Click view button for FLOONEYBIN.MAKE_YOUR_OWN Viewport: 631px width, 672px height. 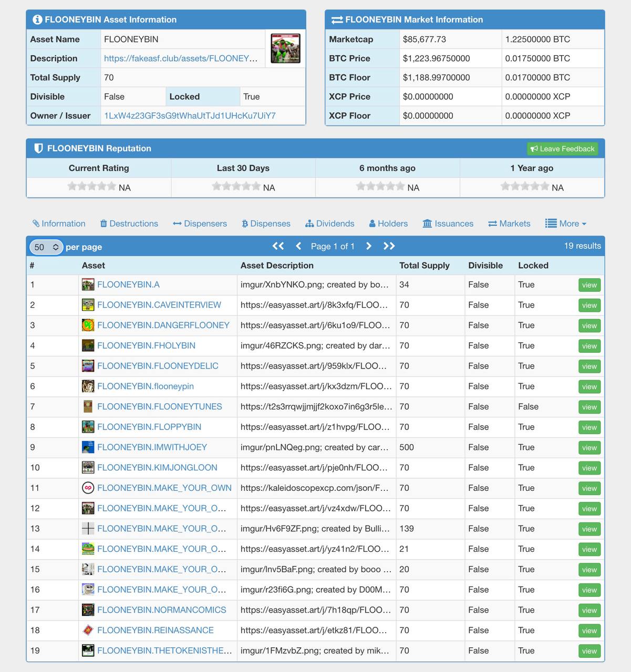589,488
